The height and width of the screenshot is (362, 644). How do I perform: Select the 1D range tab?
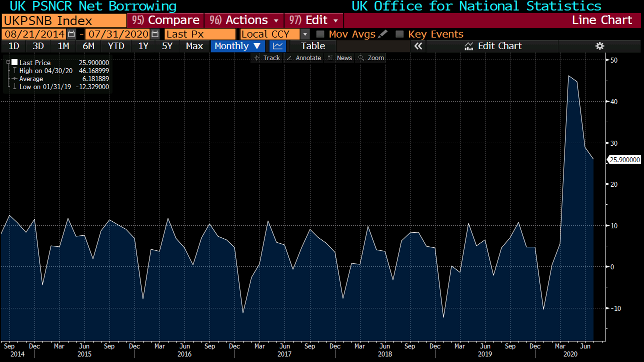click(x=14, y=46)
